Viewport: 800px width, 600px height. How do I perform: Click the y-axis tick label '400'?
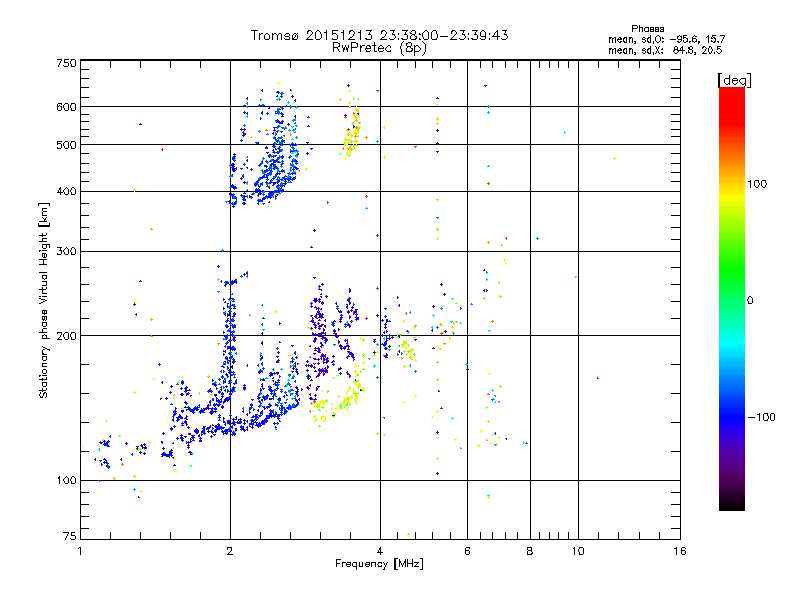click(x=66, y=192)
